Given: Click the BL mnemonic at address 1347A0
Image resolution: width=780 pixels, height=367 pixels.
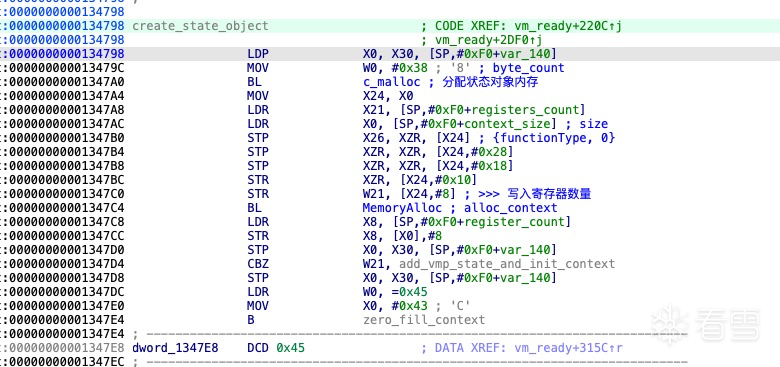Looking at the screenshot, I should (x=254, y=82).
